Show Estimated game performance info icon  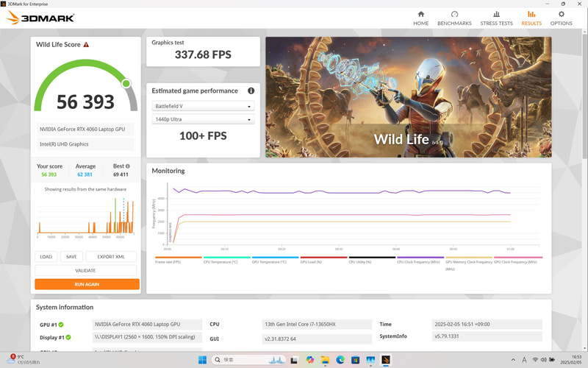coord(251,91)
